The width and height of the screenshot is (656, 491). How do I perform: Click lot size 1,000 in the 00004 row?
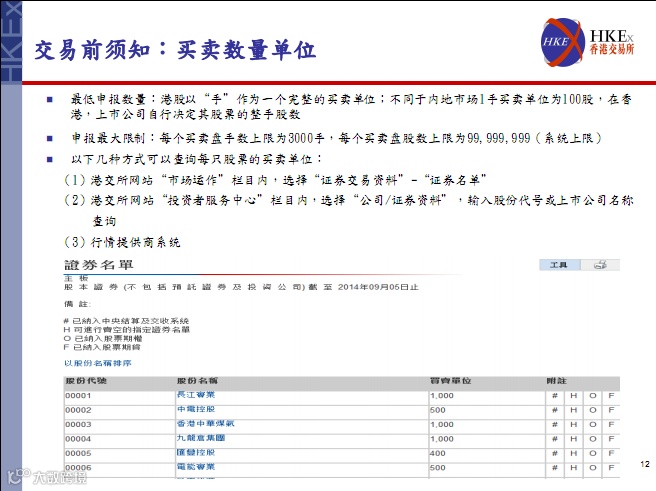coord(442,439)
